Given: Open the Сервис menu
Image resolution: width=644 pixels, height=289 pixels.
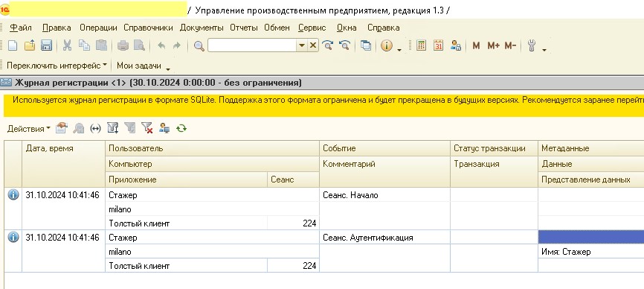Looking at the screenshot, I should (312, 28).
